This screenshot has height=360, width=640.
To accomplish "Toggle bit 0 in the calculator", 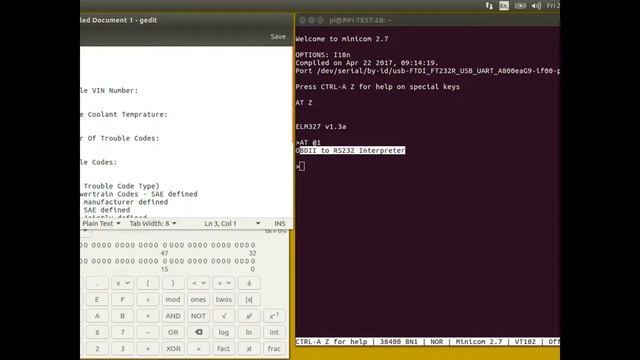I will 253,261.
